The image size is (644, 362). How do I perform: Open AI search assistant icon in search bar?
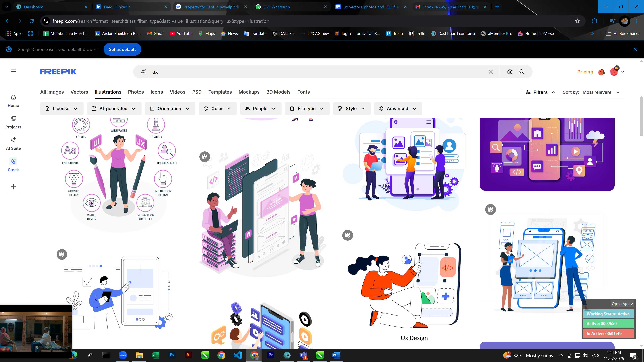pyautogui.click(x=144, y=72)
